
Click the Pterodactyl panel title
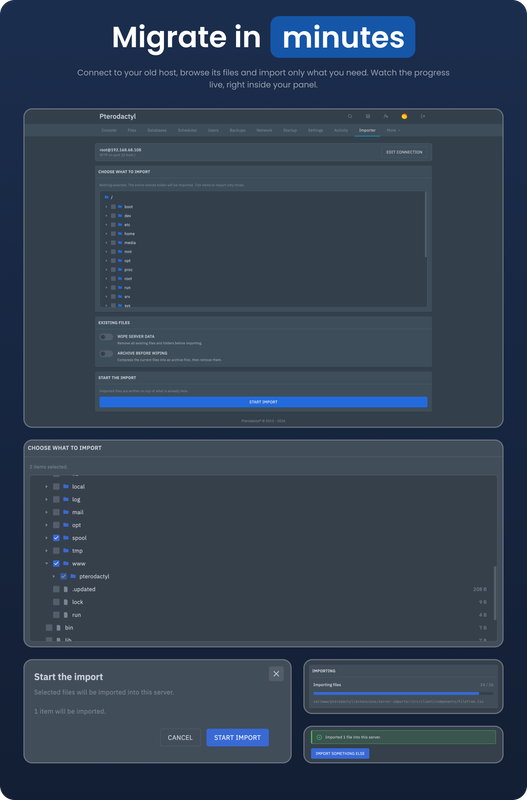point(117,116)
